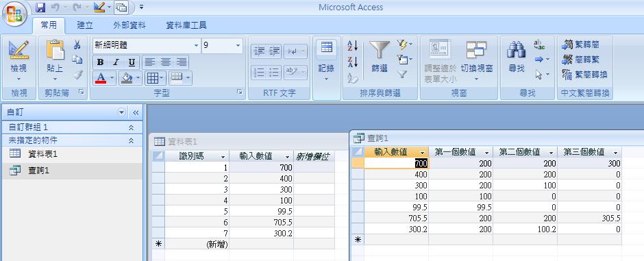Viewport: 644px width, 261px height.
Task: Apply fill background color bucket
Action: click(x=127, y=77)
